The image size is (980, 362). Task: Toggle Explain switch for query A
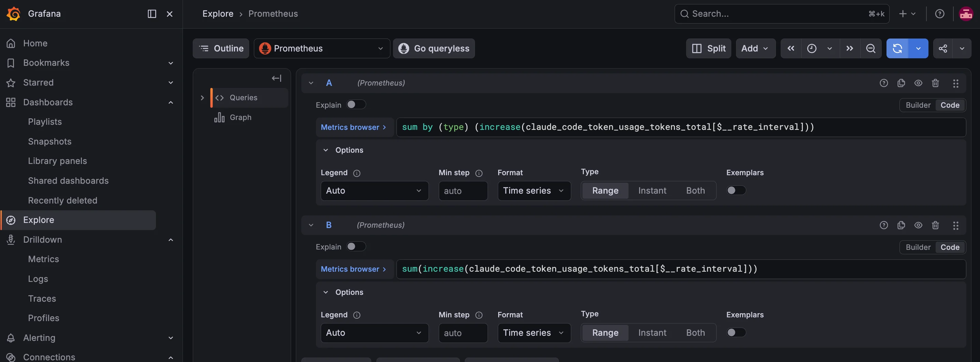tap(356, 104)
